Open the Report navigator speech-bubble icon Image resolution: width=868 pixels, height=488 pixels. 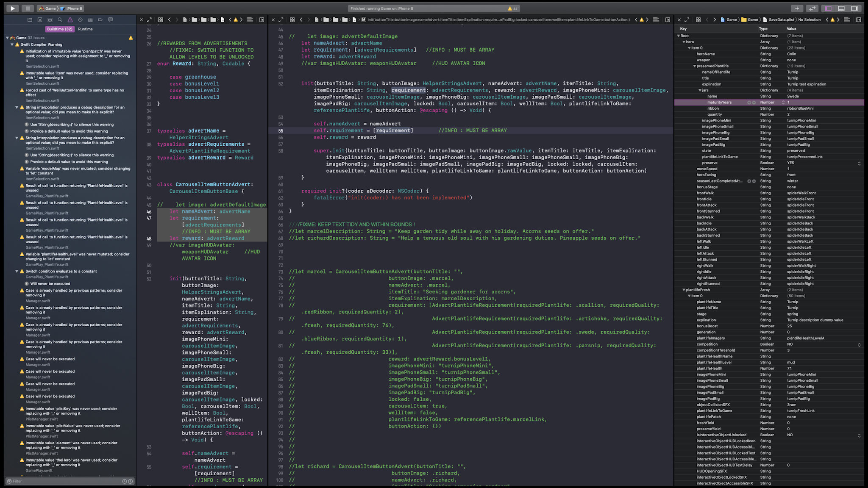(x=111, y=19)
